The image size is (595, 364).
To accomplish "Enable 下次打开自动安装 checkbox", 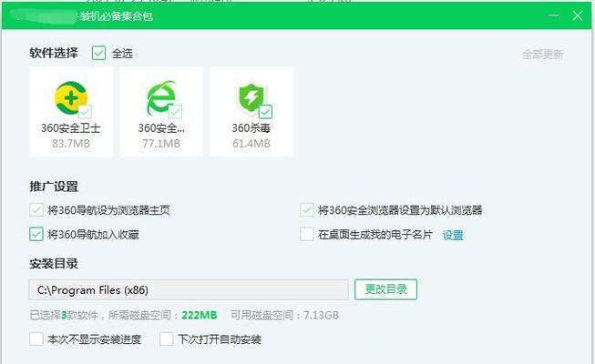I will [166, 339].
